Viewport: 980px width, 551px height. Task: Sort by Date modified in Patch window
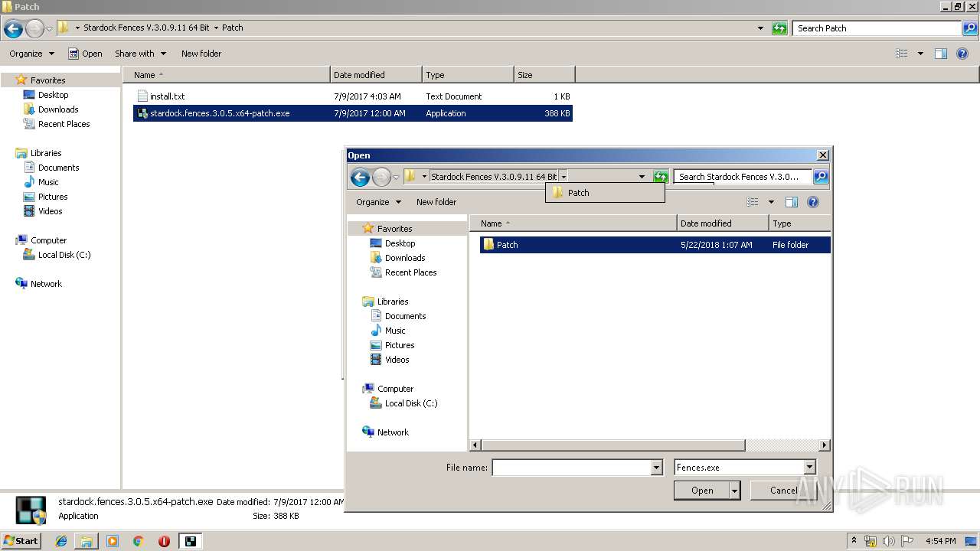[x=376, y=75]
